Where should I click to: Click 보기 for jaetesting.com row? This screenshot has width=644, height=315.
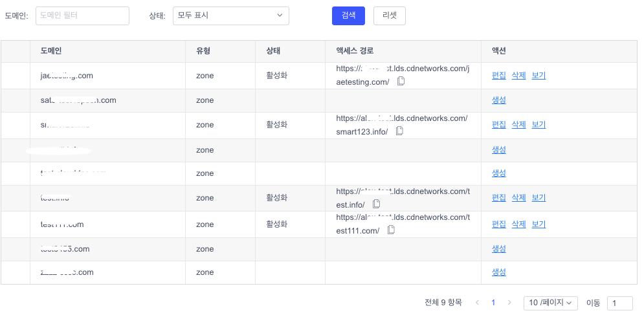point(539,76)
